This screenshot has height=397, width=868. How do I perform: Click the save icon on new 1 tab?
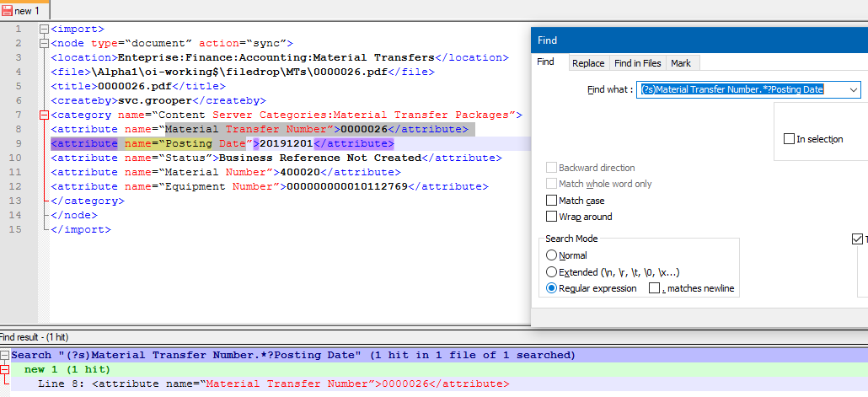[8, 11]
